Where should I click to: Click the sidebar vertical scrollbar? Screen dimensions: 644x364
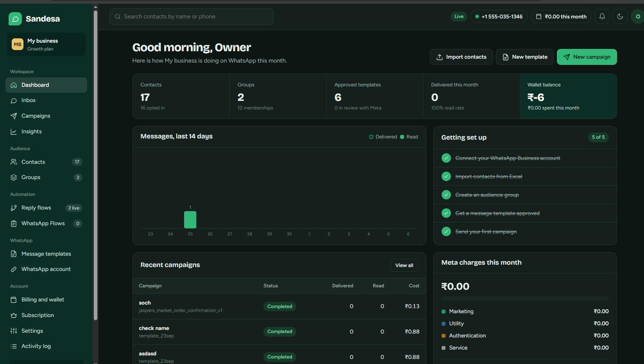pyautogui.click(x=95, y=165)
